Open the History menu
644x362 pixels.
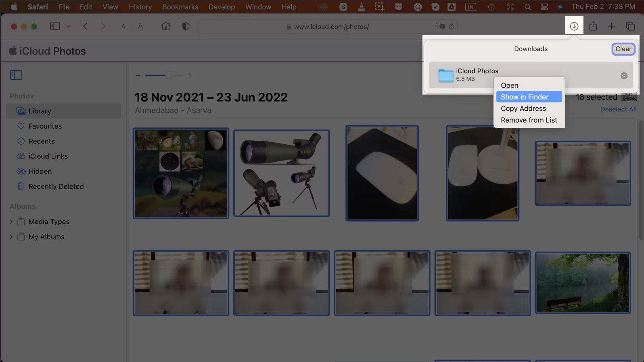[140, 7]
